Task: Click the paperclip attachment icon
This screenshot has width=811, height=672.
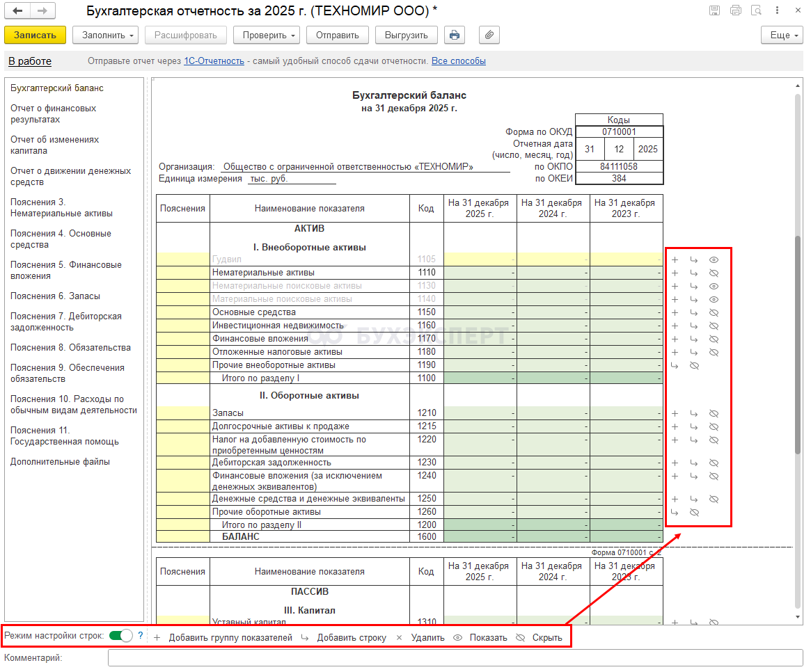Action: pos(489,35)
